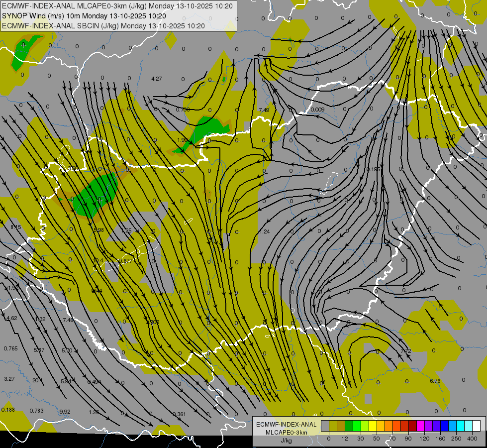Viewport: 487px width, 448px height.
Task: Click the legend tick label 90
Action: point(408,439)
